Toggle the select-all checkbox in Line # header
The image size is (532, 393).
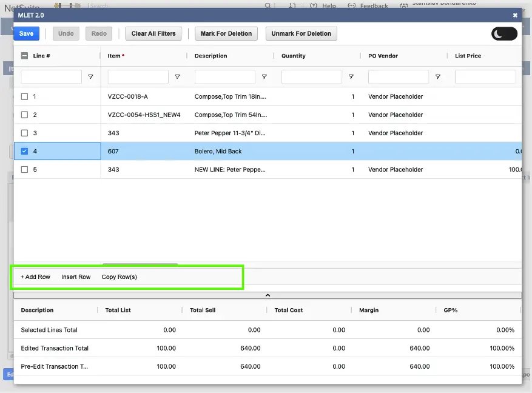point(24,56)
